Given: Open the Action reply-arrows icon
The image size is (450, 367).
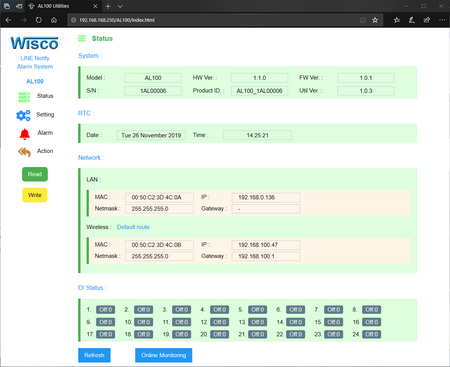Looking at the screenshot, I should click(x=24, y=152).
